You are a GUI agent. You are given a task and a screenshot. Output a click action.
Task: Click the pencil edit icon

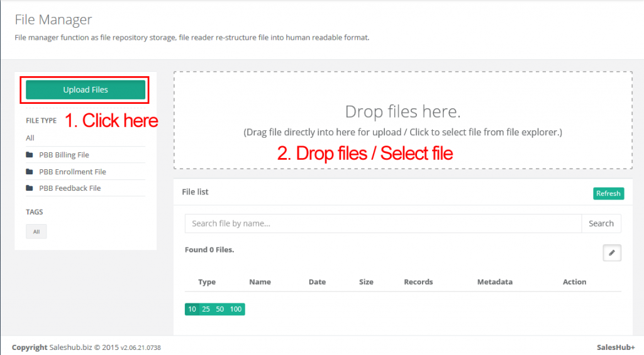[x=611, y=253]
